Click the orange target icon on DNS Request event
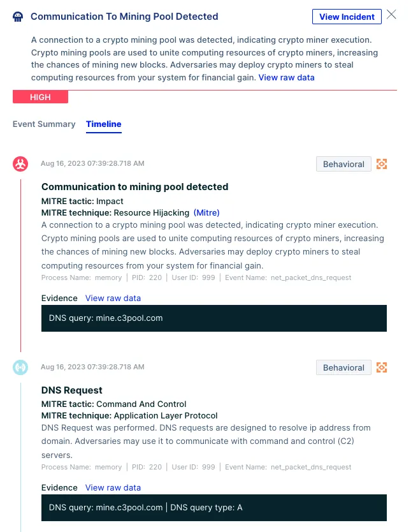Image resolution: width=411 pixels, height=532 pixels. click(x=382, y=367)
